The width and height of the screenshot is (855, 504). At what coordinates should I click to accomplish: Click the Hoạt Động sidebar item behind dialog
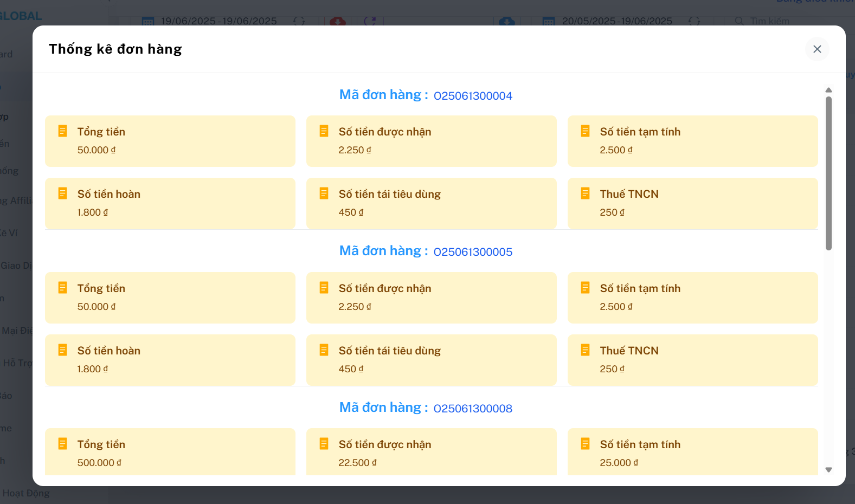[x=26, y=493]
